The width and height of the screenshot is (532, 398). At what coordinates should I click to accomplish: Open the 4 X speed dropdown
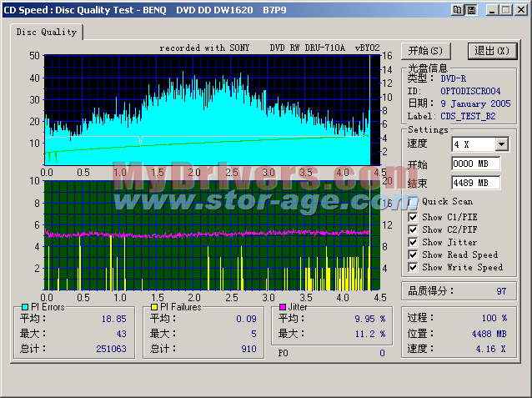[501, 144]
